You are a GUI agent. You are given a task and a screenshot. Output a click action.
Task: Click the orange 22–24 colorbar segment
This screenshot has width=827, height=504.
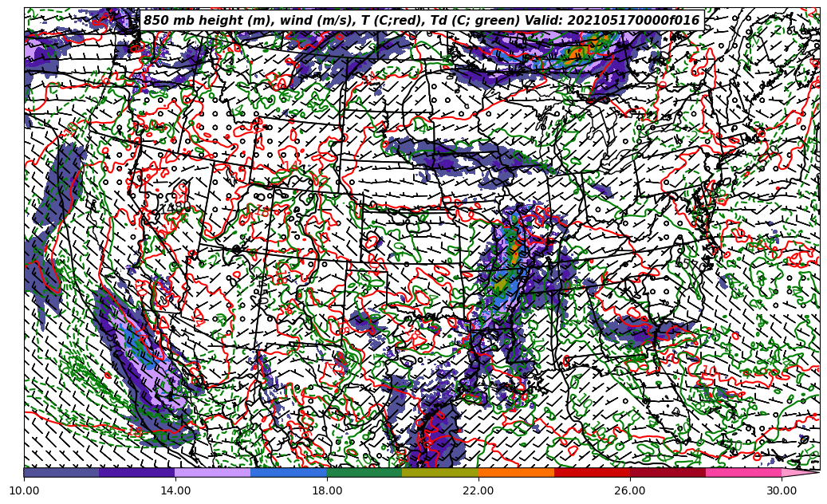516,472
